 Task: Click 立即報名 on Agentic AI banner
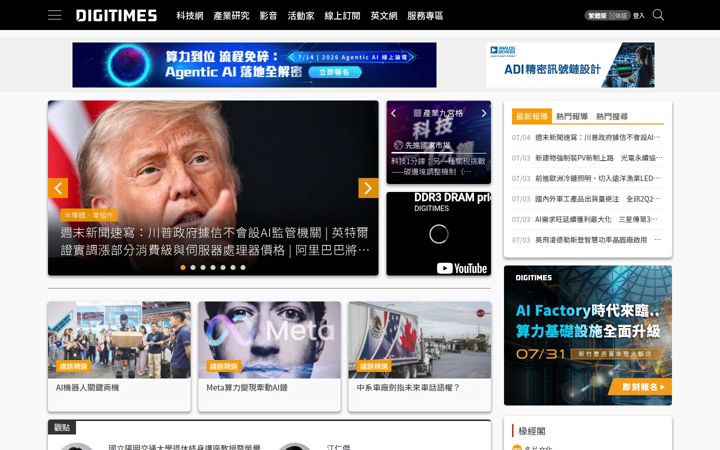[335, 72]
